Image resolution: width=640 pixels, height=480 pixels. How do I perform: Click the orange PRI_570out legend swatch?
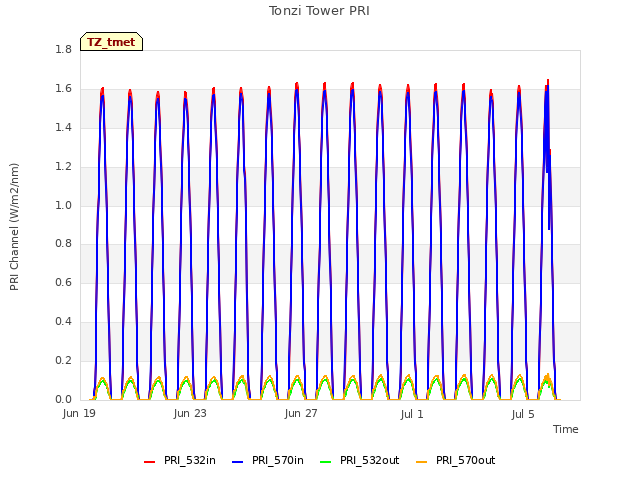click(x=422, y=462)
